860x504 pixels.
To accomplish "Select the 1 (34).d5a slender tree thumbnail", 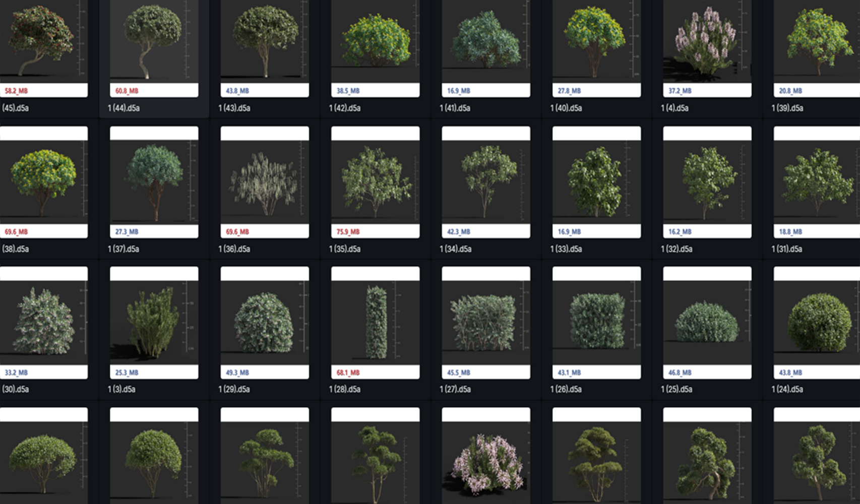I will point(485,181).
